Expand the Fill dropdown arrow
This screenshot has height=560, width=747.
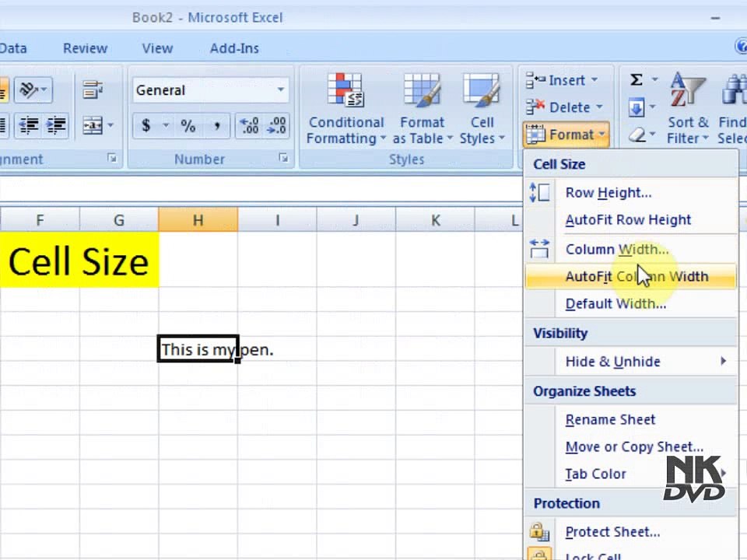point(653,107)
